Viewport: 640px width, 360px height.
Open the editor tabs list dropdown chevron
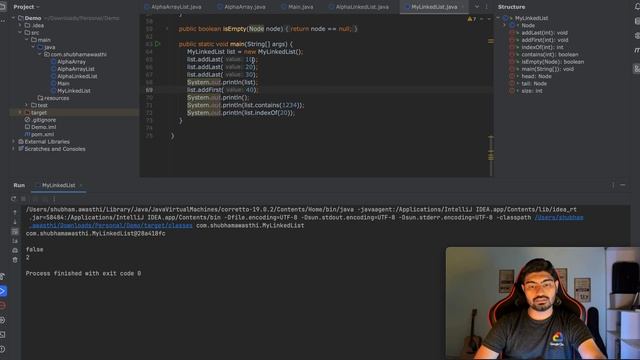(x=477, y=7)
